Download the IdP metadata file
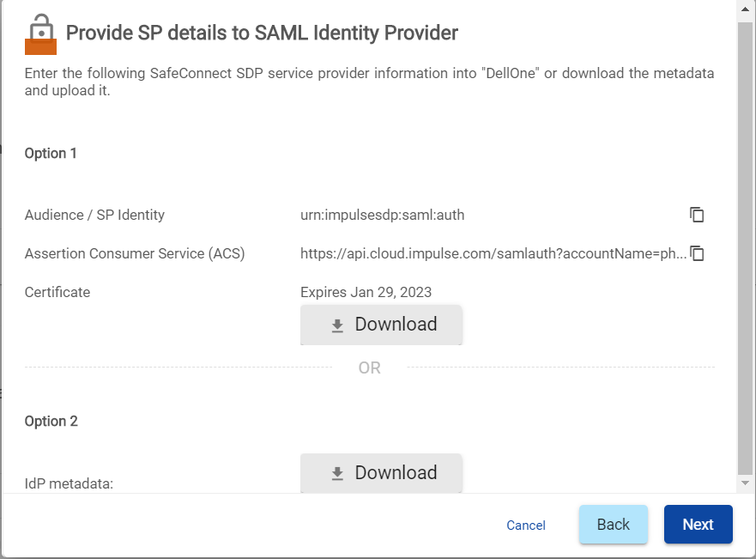 (x=381, y=473)
